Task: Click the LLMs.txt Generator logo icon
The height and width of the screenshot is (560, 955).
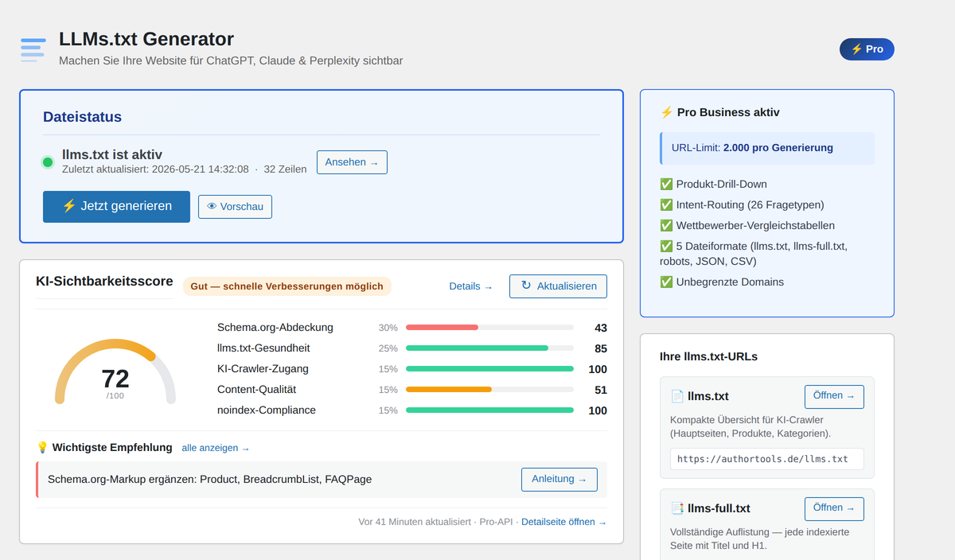Action: (x=33, y=49)
